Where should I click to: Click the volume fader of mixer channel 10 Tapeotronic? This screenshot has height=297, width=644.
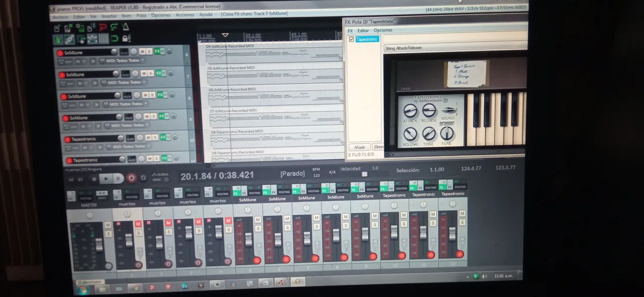point(394,232)
